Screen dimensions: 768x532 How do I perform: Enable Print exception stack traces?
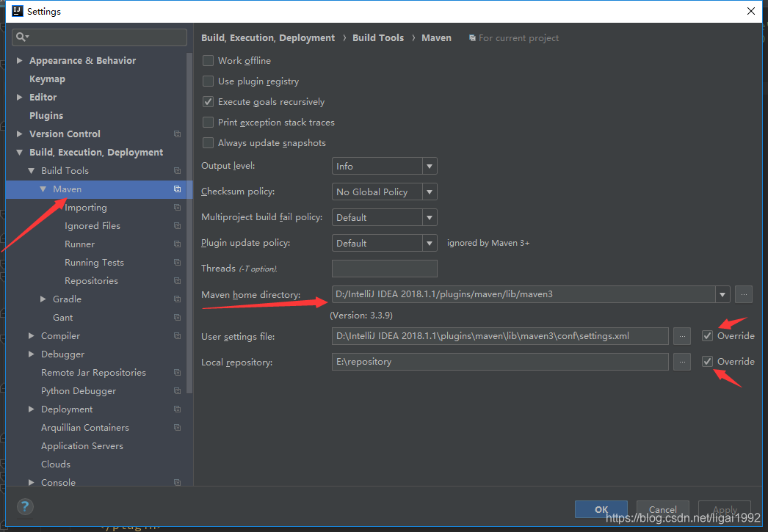click(x=209, y=123)
